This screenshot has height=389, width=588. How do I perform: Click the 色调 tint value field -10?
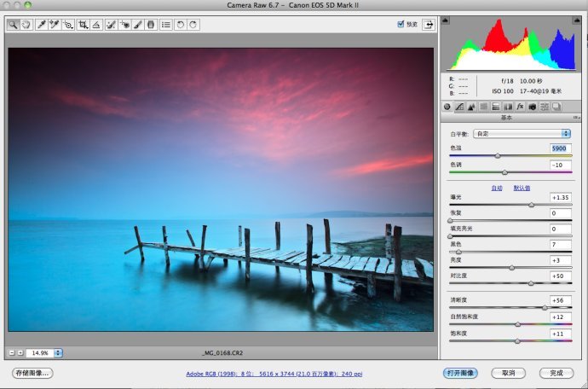561,165
